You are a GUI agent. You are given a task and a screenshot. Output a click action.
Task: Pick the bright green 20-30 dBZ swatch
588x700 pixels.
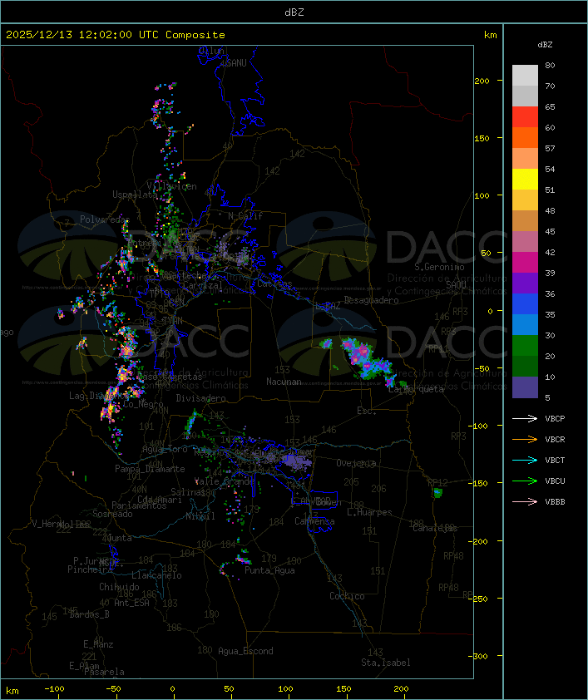point(525,346)
